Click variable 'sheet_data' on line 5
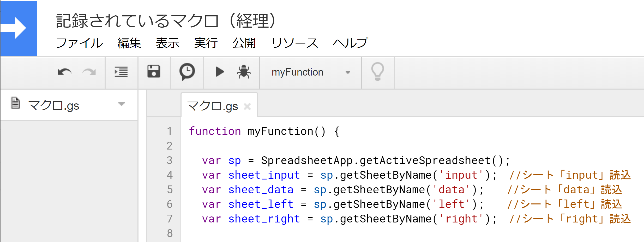644x242 pixels. [261, 190]
